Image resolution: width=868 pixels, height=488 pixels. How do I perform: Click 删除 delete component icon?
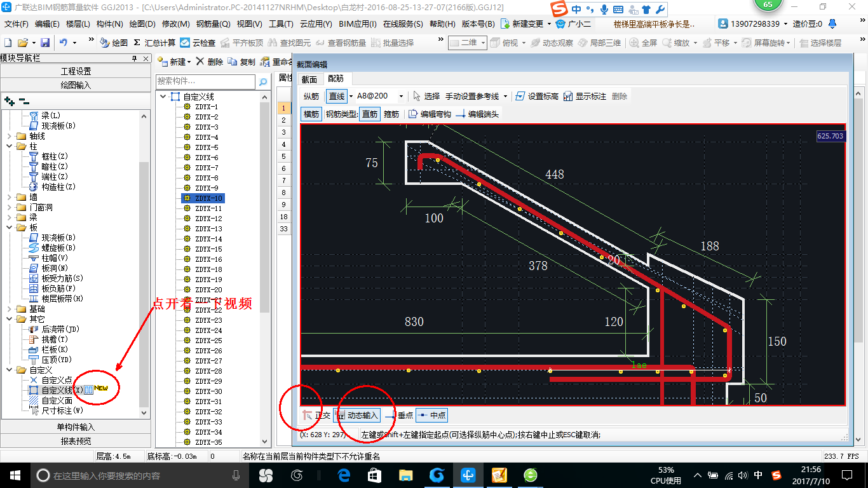(x=209, y=62)
